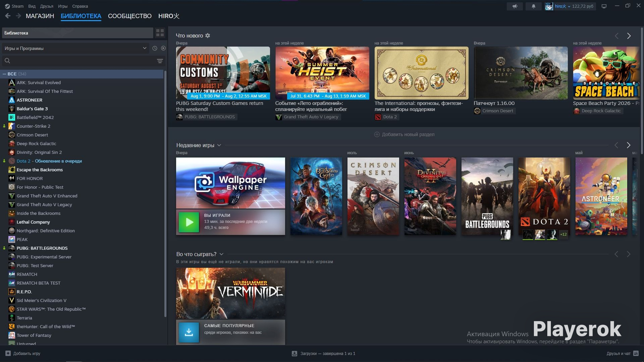Open the HIRO profile tab
Image resolution: width=644 pixels, height=362 pixels.
pyautogui.click(x=169, y=16)
